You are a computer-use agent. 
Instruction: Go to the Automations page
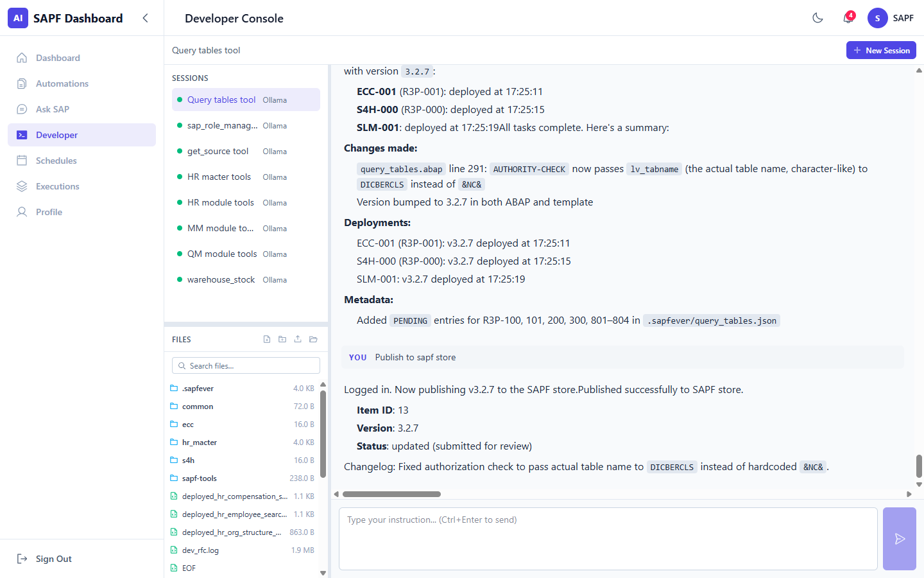pyautogui.click(x=81, y=83)
